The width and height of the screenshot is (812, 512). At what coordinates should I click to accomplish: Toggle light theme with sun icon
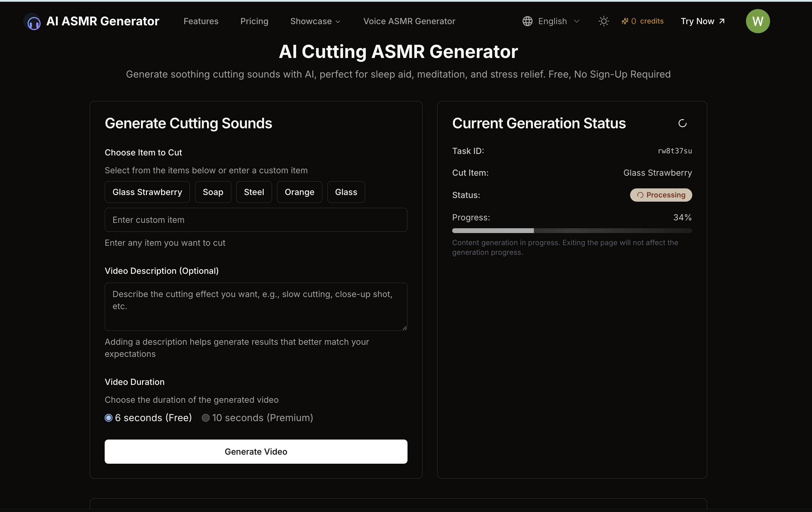[604, 21]
